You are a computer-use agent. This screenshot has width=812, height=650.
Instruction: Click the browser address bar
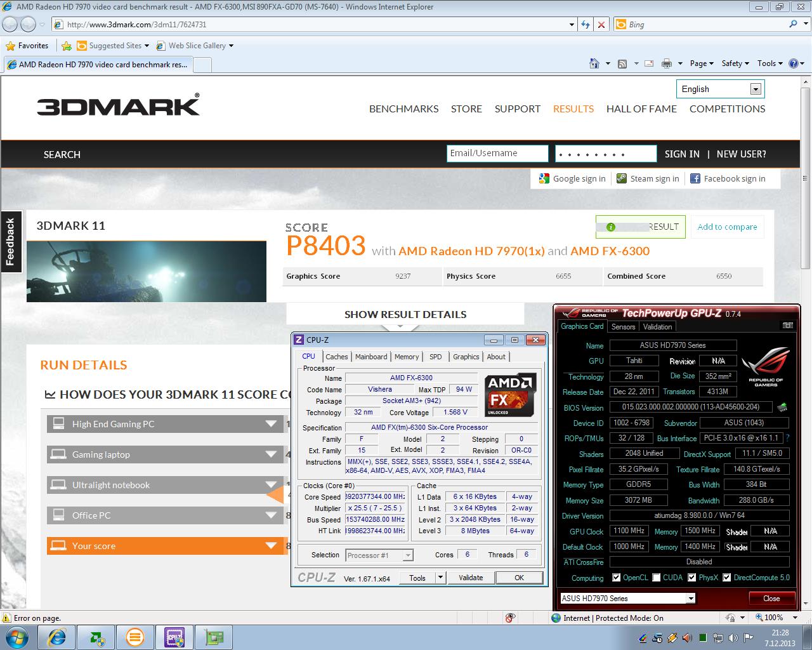click(x=313, y=24)
